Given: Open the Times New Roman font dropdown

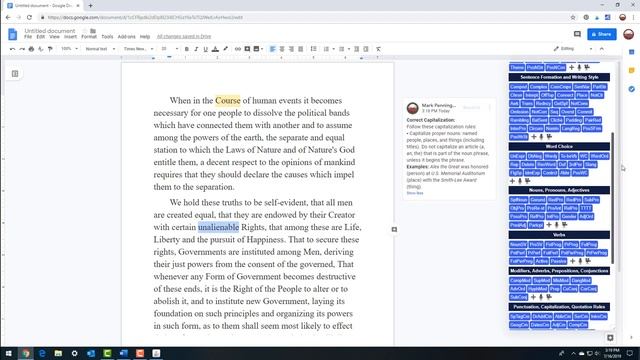Looking at the screenshot, I should click(138, 49).
